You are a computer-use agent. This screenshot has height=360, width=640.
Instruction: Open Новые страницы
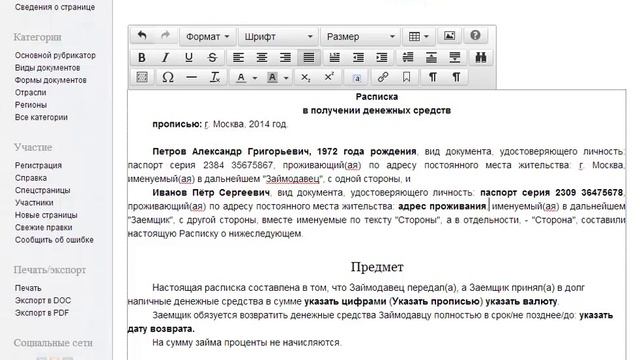46,215
